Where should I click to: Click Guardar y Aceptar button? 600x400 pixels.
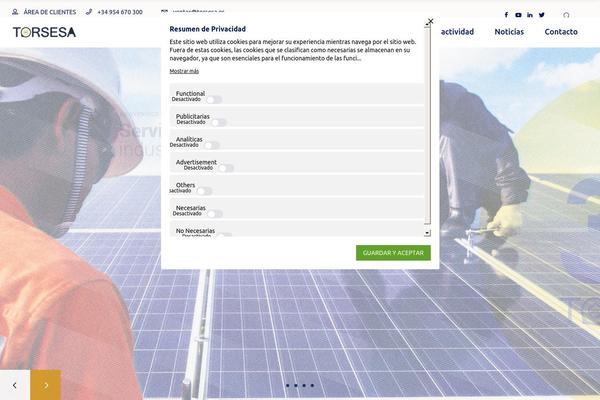tap(393, 253)
